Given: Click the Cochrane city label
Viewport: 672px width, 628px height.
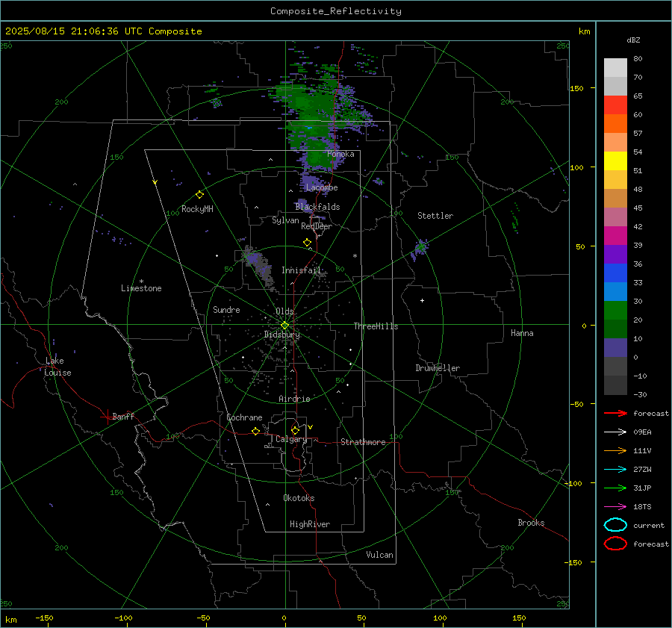Looking at the screenshot, I should coord(244,417).
